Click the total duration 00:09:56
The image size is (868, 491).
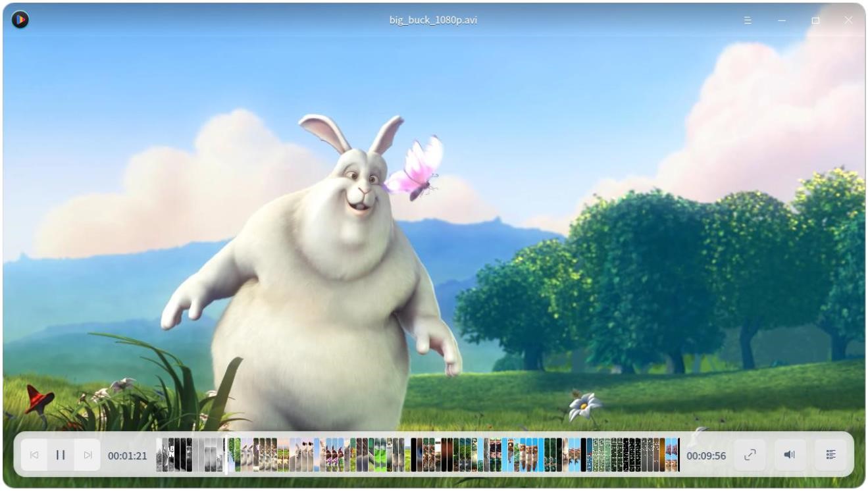tap(706, 455)
